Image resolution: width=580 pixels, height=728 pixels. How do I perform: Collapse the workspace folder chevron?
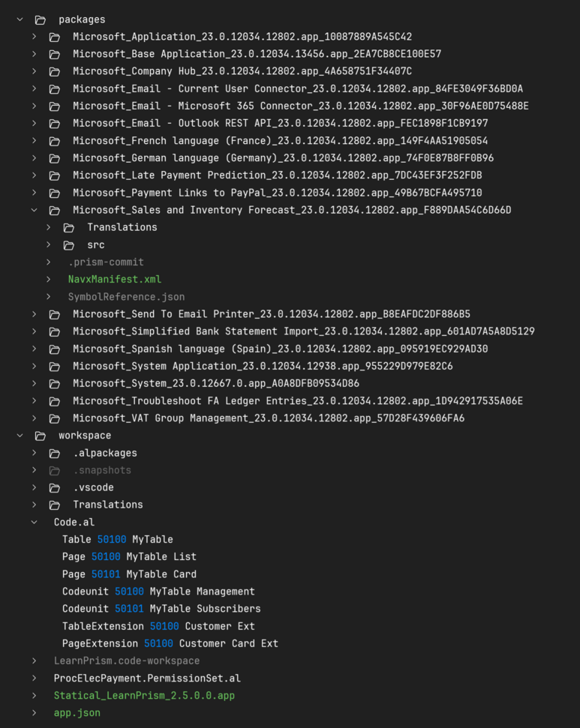coord(20,436)
